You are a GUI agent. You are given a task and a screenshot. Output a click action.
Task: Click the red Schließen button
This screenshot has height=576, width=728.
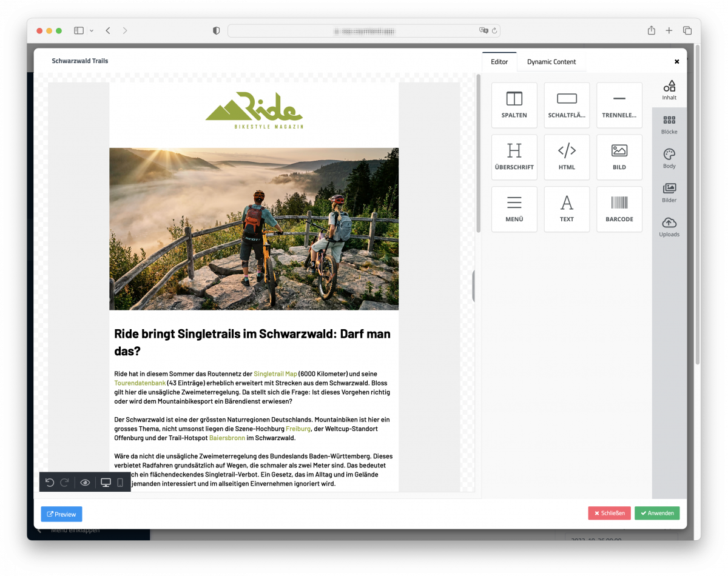609,513
